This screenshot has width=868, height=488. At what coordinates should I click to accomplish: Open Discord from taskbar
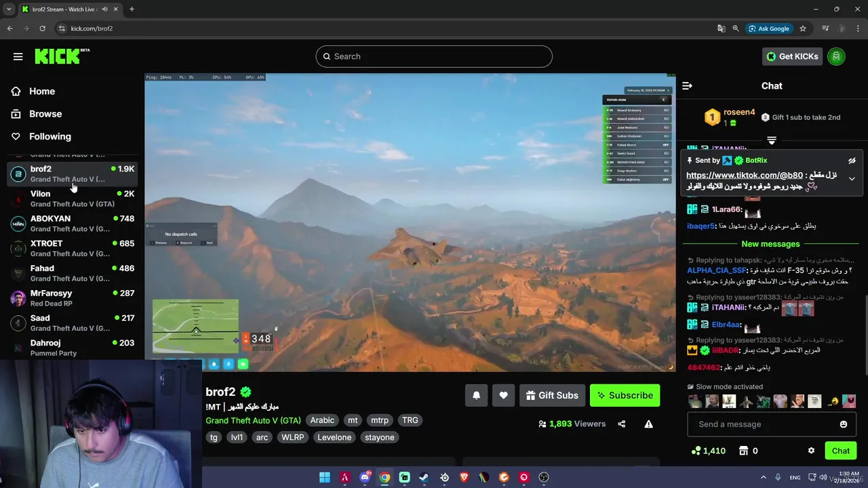coord(365,477)
